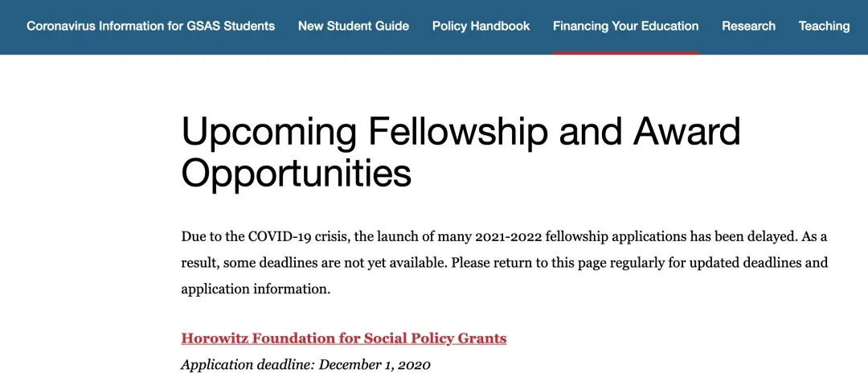The width and height of the screenshot is (868, 377).
Task: Open the Research navigation item
Action: pos(748,26)
